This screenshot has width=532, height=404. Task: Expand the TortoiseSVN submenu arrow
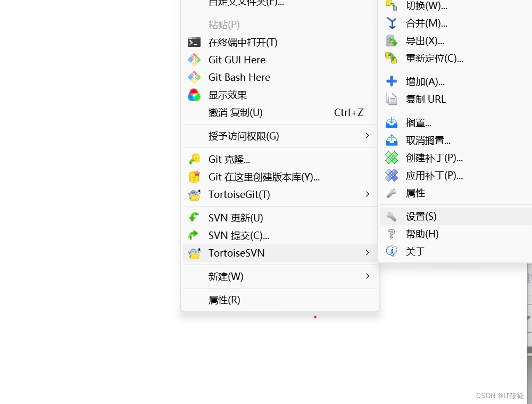[368, 253]
